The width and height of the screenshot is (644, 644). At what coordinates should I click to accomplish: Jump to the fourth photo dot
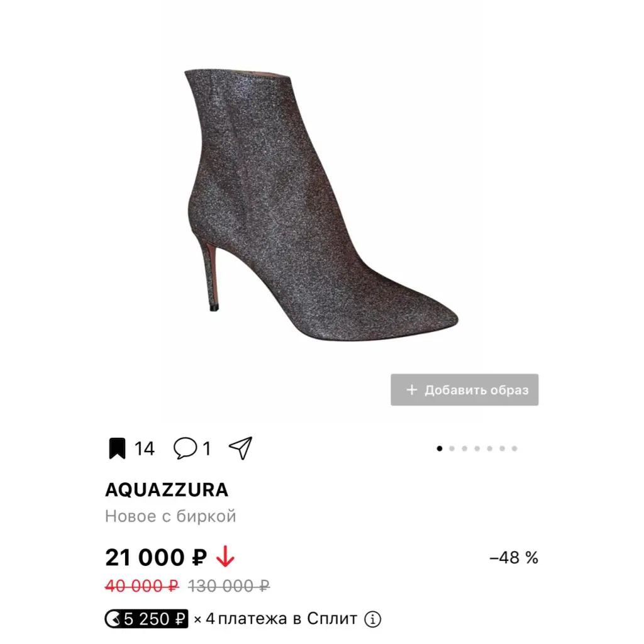(477, 448)
